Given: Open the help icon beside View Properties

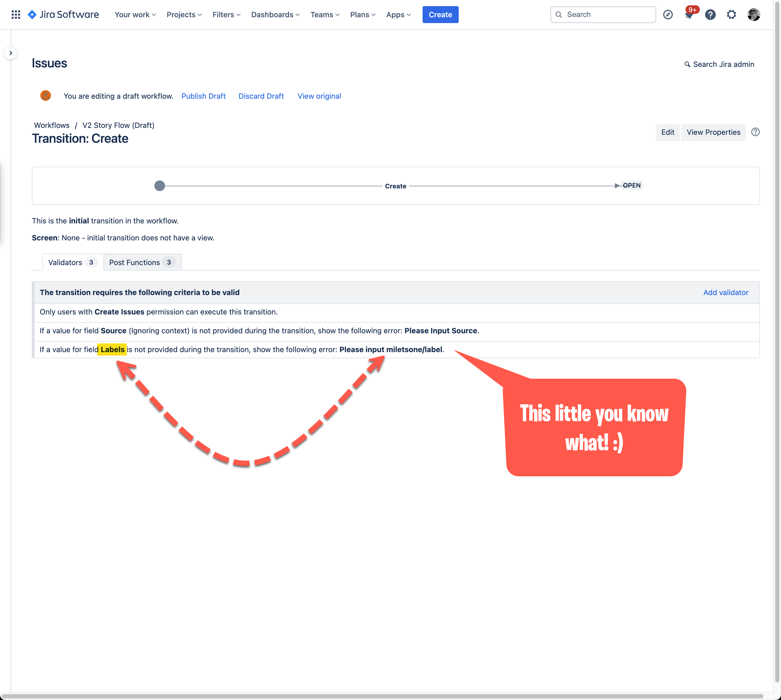Looking at the screenshot, I should [x=755, y=132].
